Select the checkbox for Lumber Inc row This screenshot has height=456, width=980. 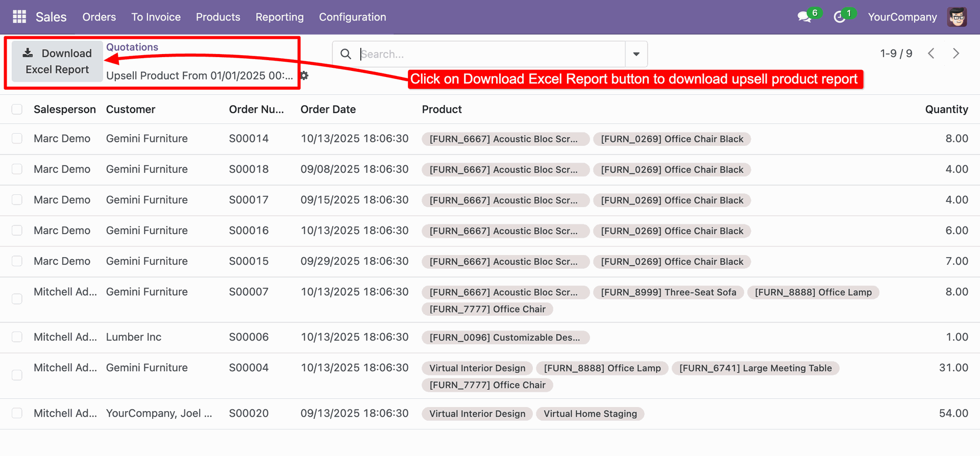tap(17, 337)
